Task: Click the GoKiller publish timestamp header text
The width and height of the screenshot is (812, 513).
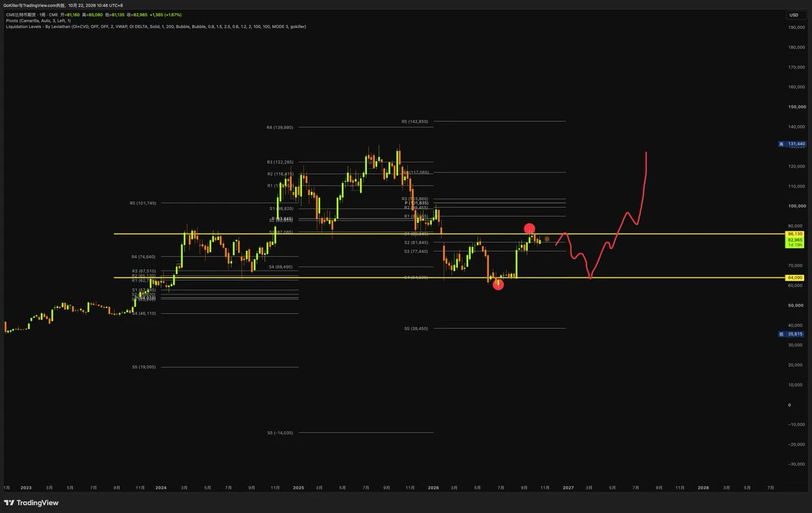Action: click(x=64, y=5)
